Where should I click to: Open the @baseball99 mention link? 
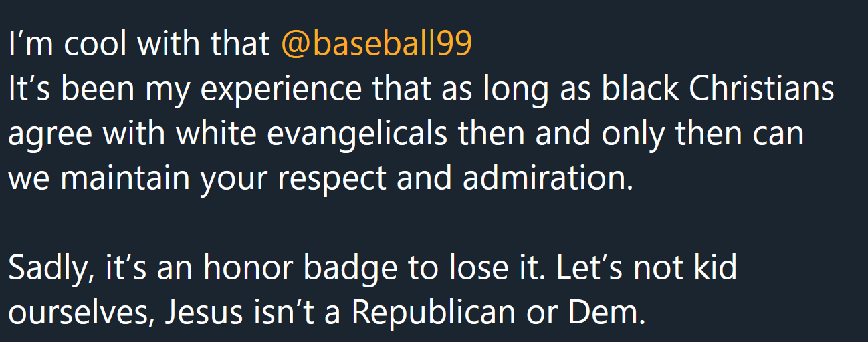(376, 44)
